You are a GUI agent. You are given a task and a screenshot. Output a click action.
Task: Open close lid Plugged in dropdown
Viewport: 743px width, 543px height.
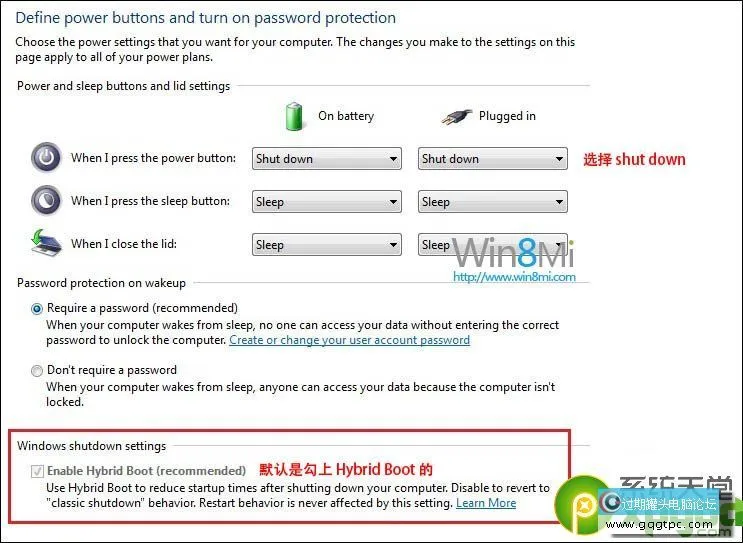coord(492,244)
